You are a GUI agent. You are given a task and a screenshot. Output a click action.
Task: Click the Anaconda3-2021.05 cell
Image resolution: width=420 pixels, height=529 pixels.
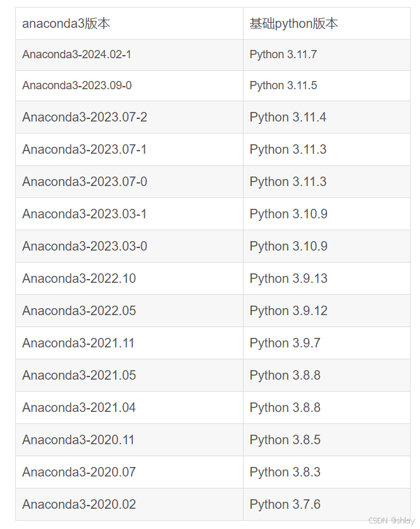(x=129, y=375)
